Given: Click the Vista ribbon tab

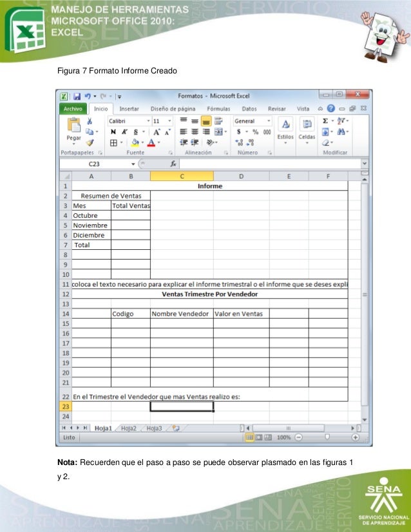Looking at the screenshot, I should tap(303, 109).
